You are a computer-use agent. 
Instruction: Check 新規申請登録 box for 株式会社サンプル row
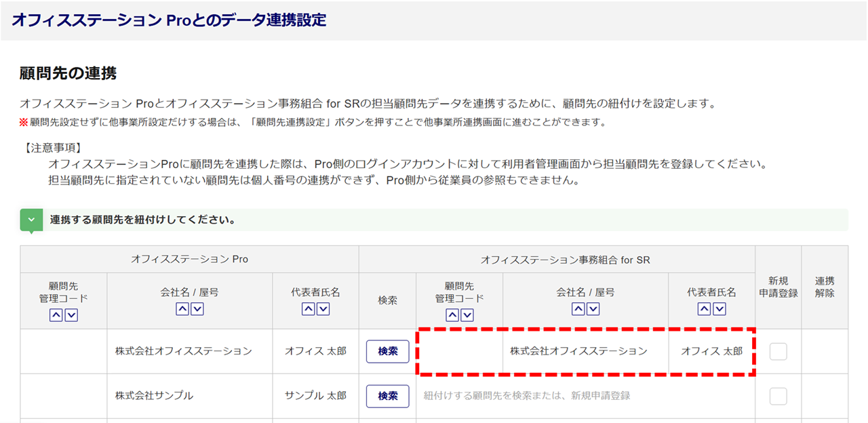(x=778, y=396)
